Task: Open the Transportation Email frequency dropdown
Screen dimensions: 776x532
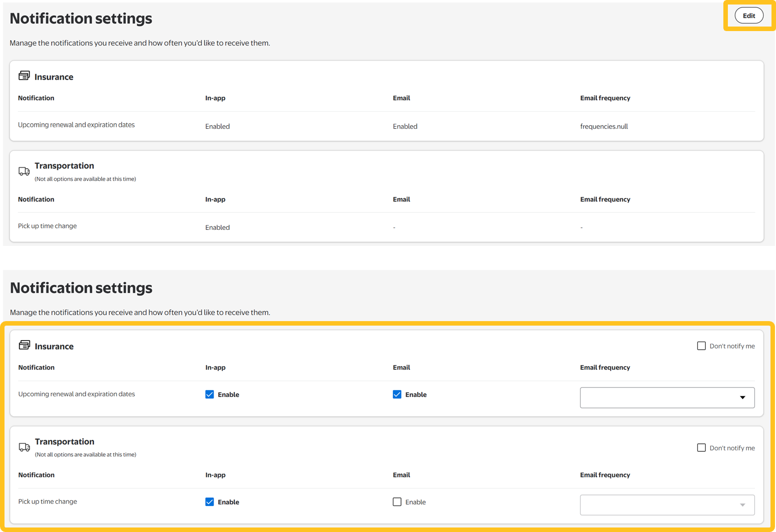Action: tap(667, 505)
